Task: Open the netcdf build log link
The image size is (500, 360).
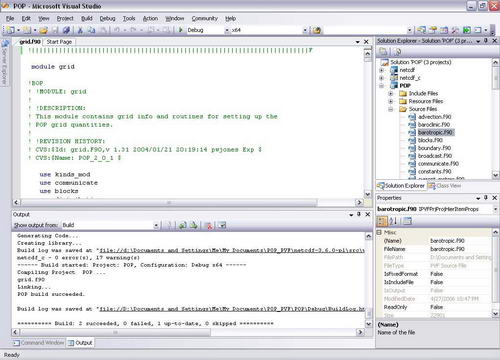Action: click(232, 250)
